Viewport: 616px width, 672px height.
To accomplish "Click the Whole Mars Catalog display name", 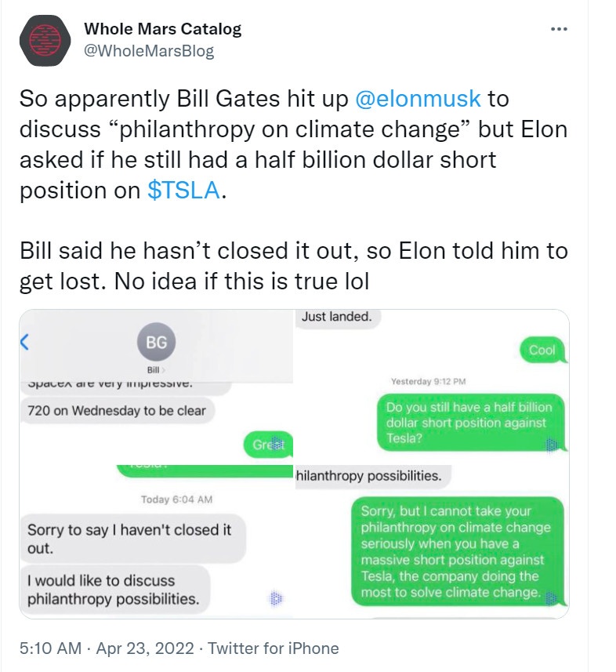I will click(161, 29).
